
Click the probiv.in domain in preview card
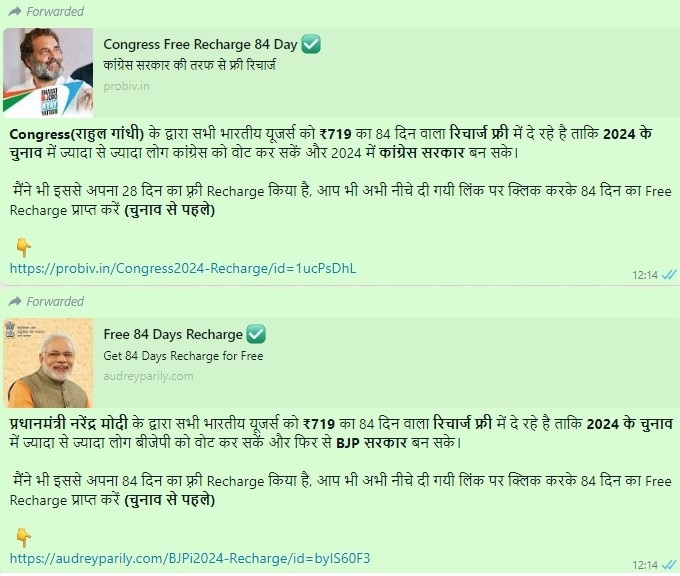coord(126,86)
